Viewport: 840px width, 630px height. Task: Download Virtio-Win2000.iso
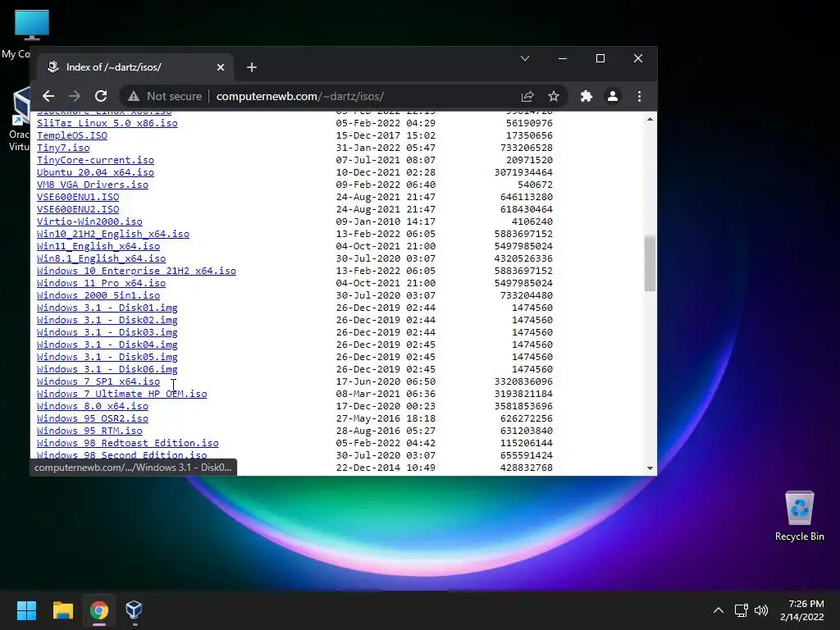(89, 221)
